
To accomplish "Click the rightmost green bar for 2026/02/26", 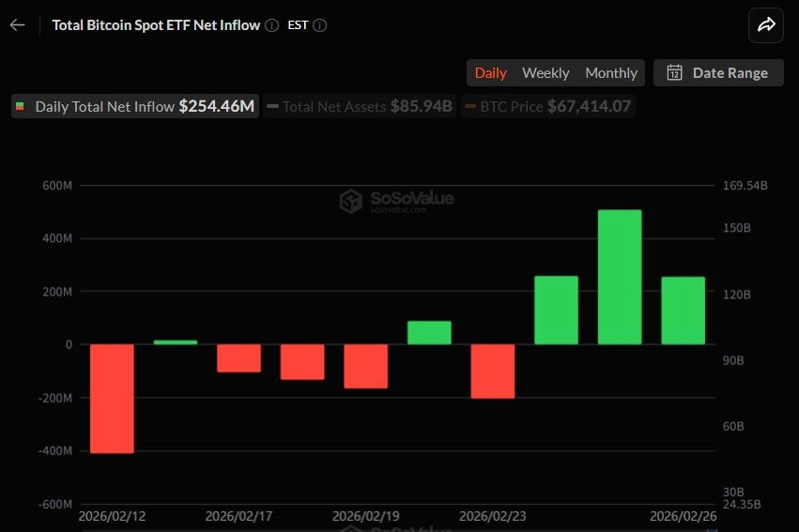I will pyautogui.click(x=684, y=311).
